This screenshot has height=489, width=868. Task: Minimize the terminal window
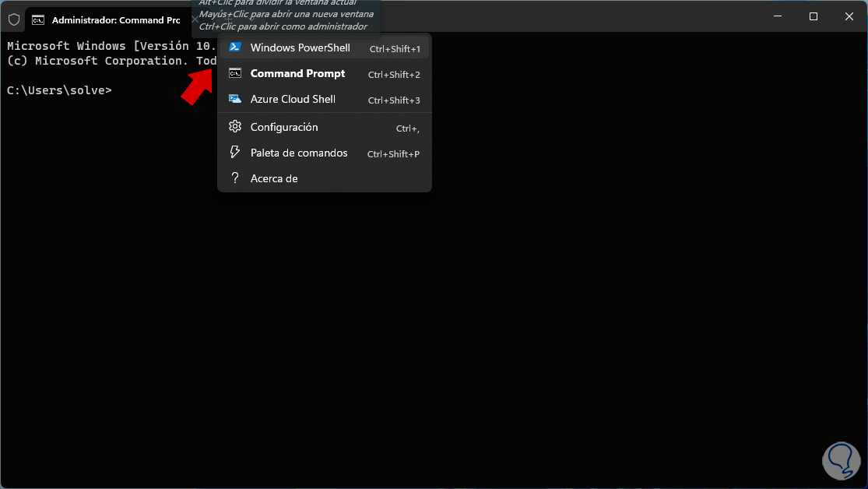coord(778,16)
